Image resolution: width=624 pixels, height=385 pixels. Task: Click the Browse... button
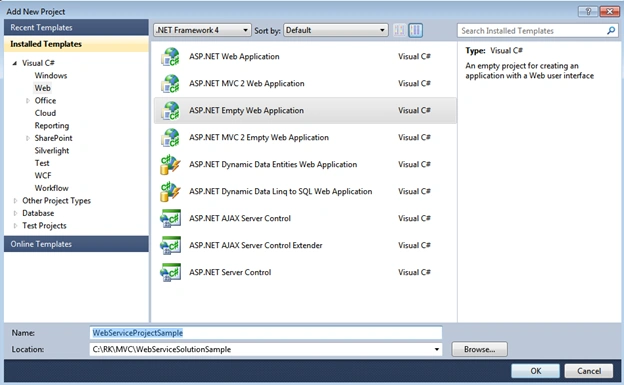point(480,349)
